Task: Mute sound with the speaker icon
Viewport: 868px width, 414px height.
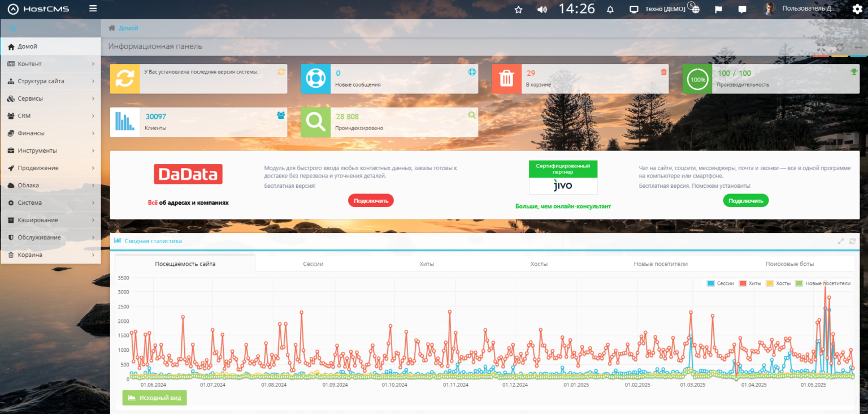Action: click(542, 10)
